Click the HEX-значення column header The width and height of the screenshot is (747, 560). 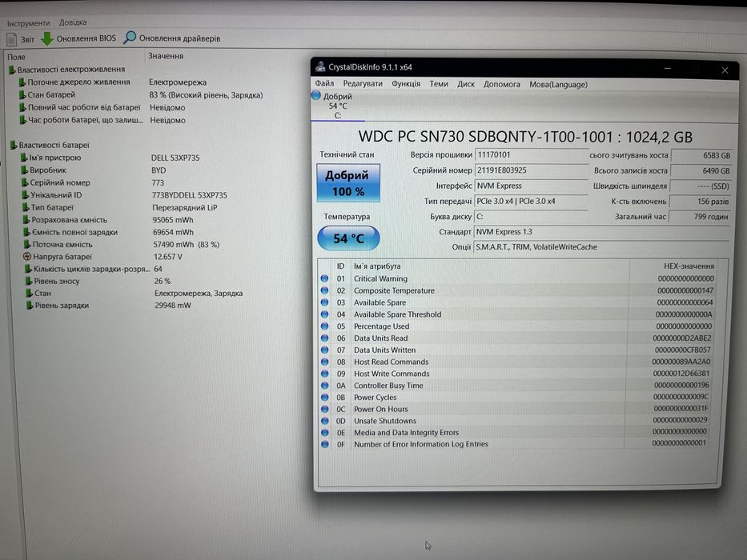[x=689, y=266]
